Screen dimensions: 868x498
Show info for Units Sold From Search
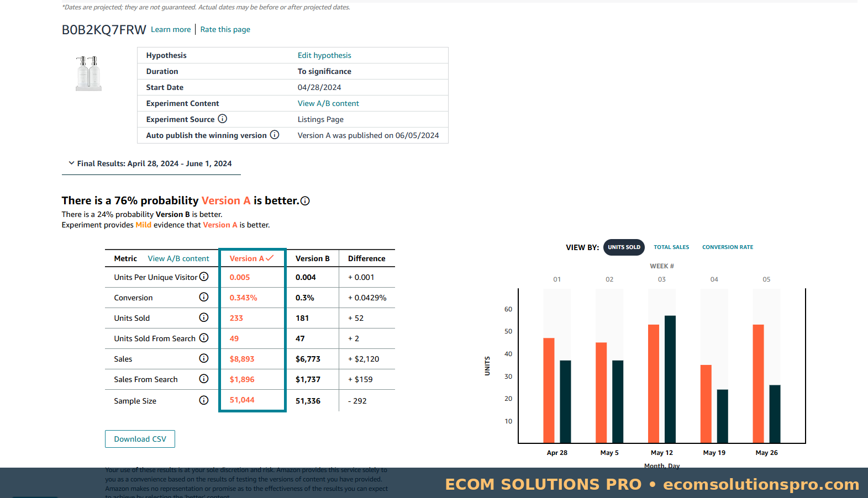point(204,338)
